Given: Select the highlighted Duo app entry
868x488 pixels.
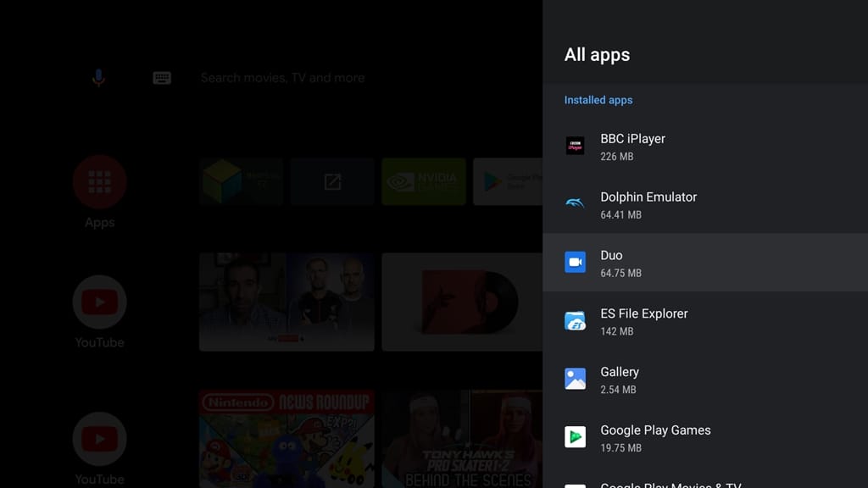Looking at the screenshot, I should [704, 263].
